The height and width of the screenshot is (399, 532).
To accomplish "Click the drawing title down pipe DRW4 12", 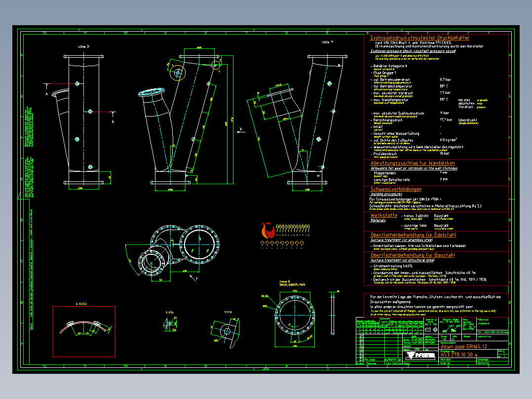I will click(464, 347).
